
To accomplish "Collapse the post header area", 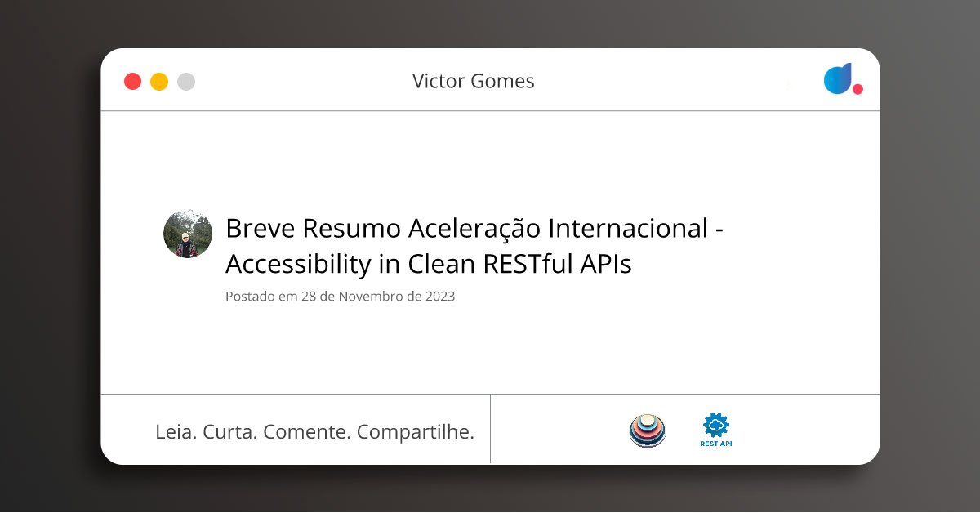I will coord(472,246).
